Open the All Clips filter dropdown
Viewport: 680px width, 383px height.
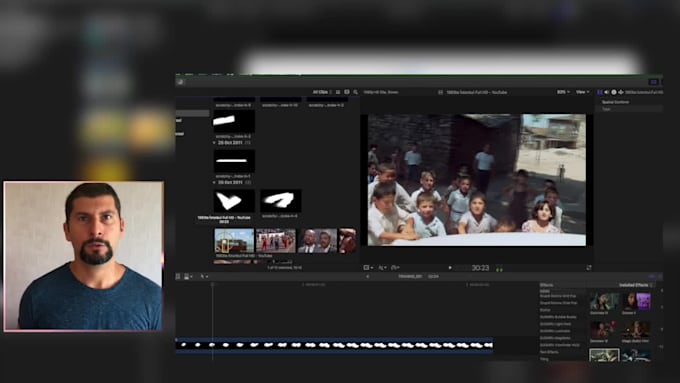click(x=322, y=92)
